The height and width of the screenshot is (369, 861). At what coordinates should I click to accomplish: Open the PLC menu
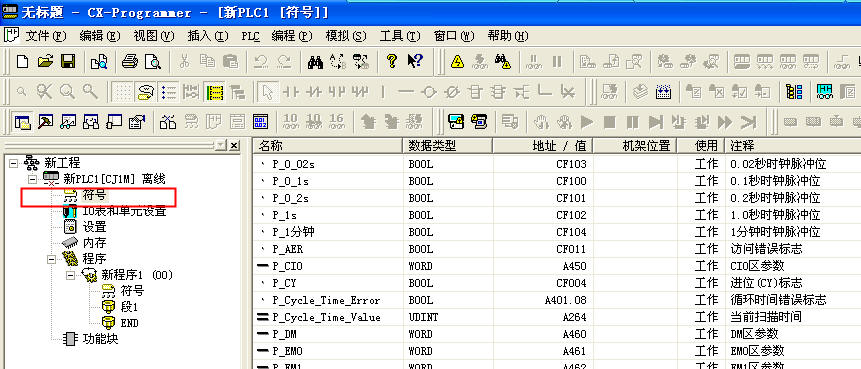click(250, 36)
